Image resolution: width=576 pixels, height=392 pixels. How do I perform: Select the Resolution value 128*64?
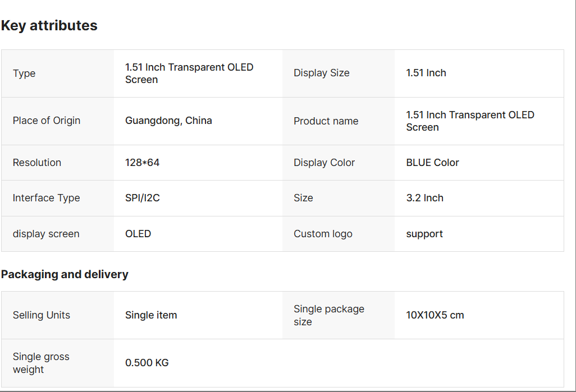pos(142,163)
